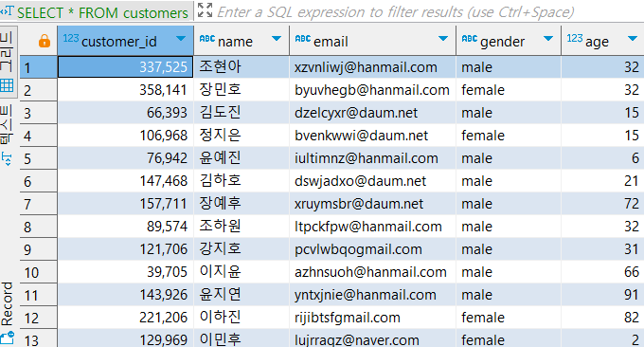
Task: Select row number 2 header
Action: tap(39, 90)
